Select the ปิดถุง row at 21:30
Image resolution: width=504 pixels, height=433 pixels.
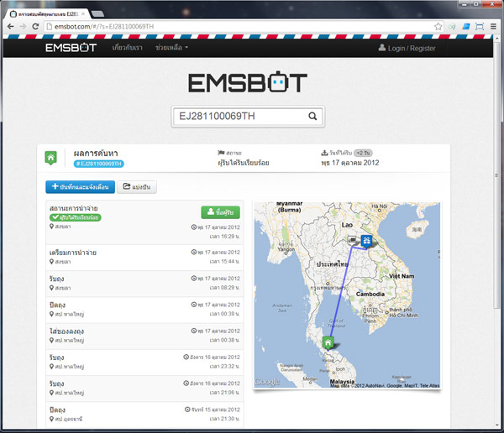(x=144, y=415)
